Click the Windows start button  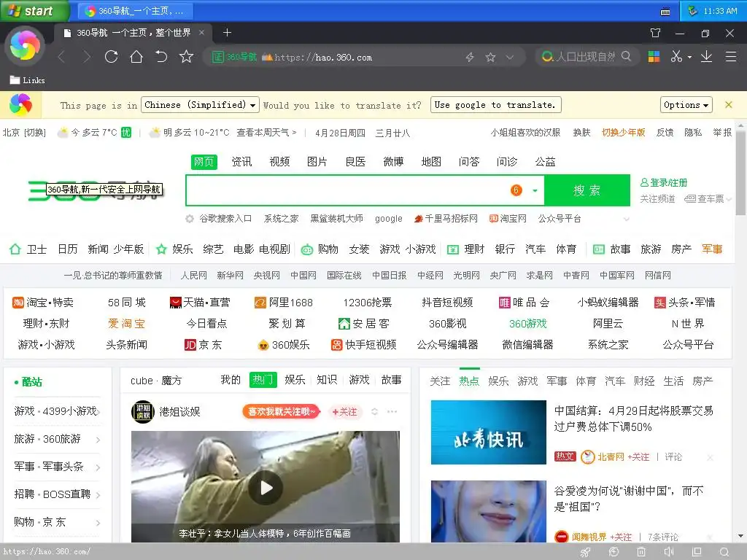(x=34, y=11)
